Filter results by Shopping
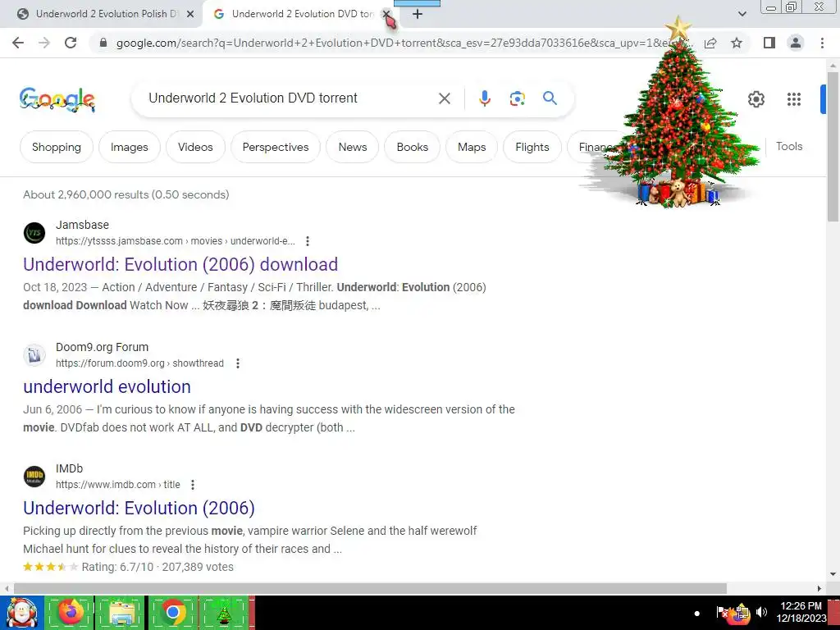The width and height of the screenshot is (840, 630). (x=57, y=148)
